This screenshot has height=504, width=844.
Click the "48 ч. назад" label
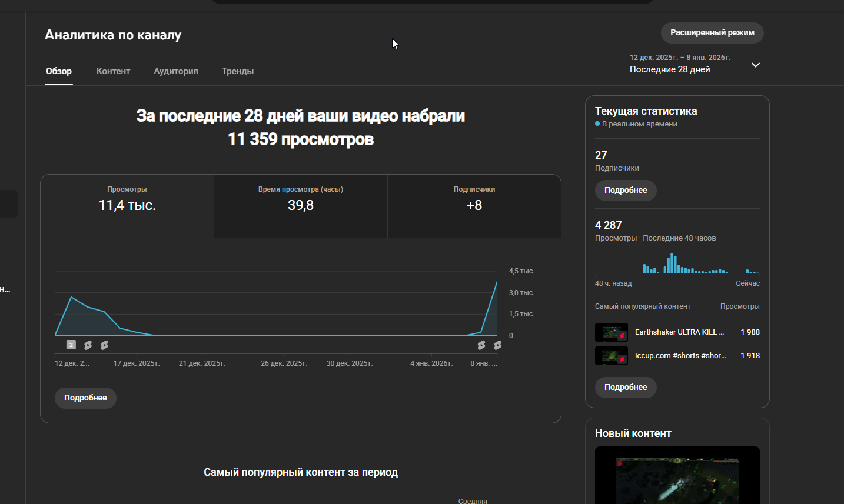point(613,283)
